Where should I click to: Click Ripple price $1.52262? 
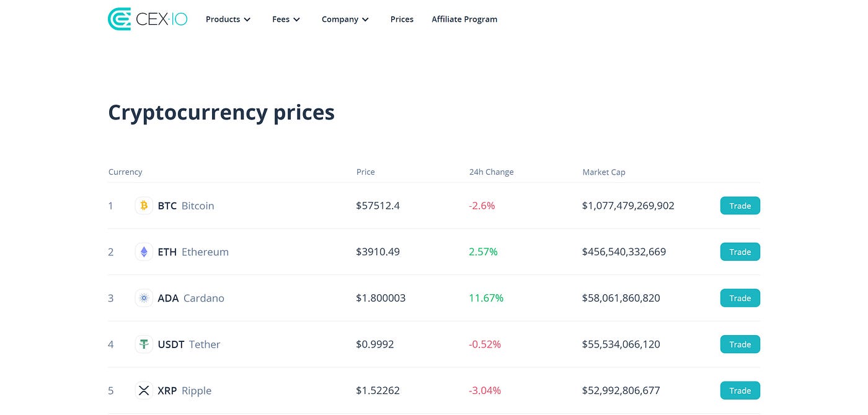click(x=378, y=391)
